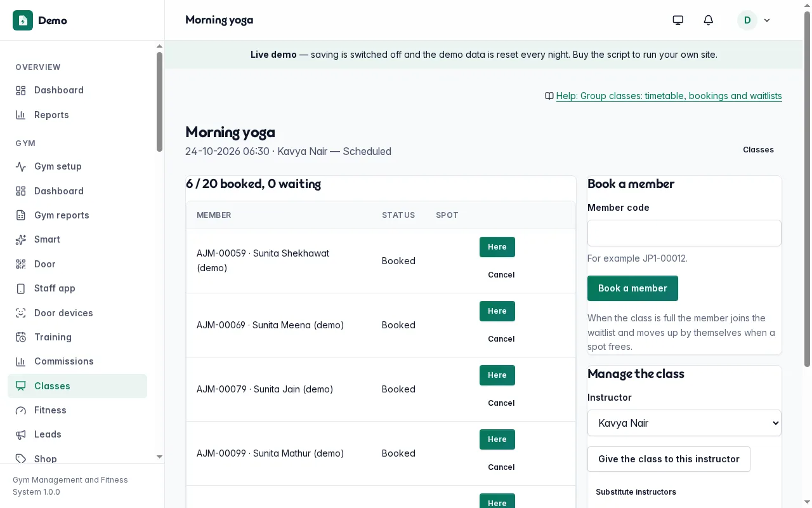Open the Instructor dropdown showing Kavya Nair

[684, 423]
